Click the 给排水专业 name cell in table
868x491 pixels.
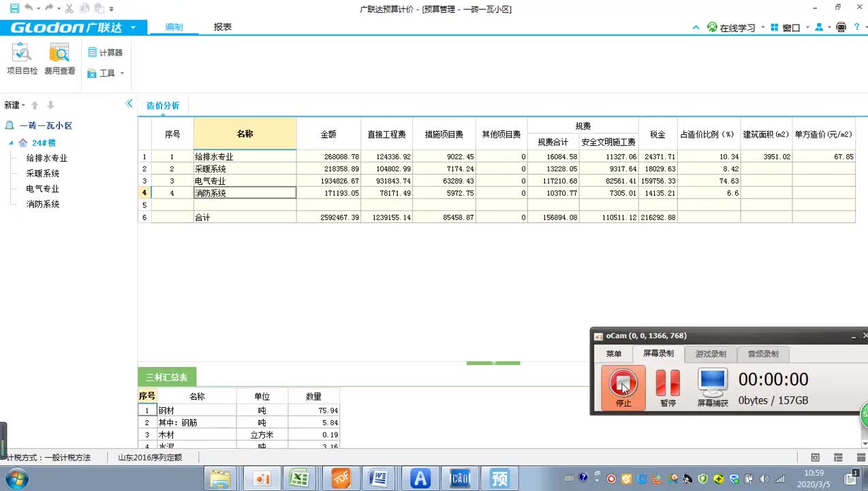(245, 157)
